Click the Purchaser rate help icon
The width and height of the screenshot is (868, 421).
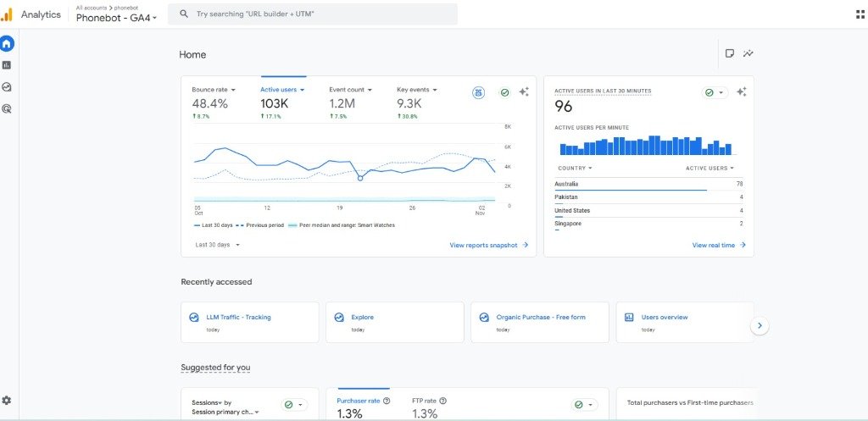click(387, 401)
